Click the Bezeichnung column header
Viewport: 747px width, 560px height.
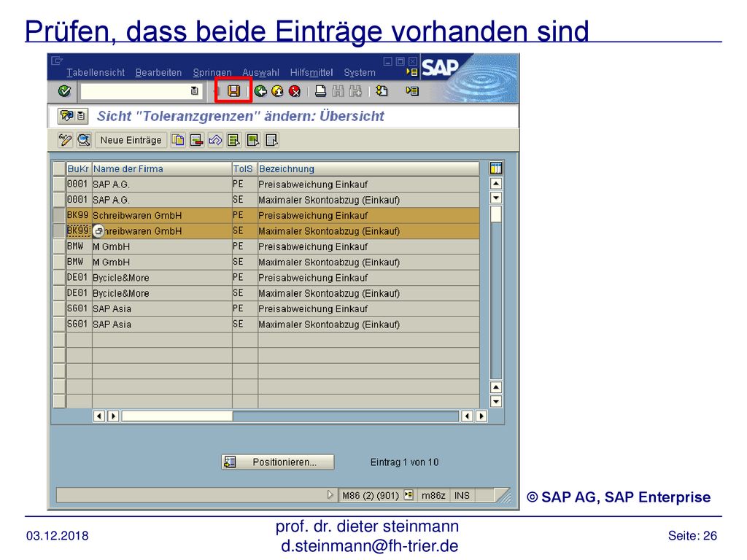tap(368, 168)
